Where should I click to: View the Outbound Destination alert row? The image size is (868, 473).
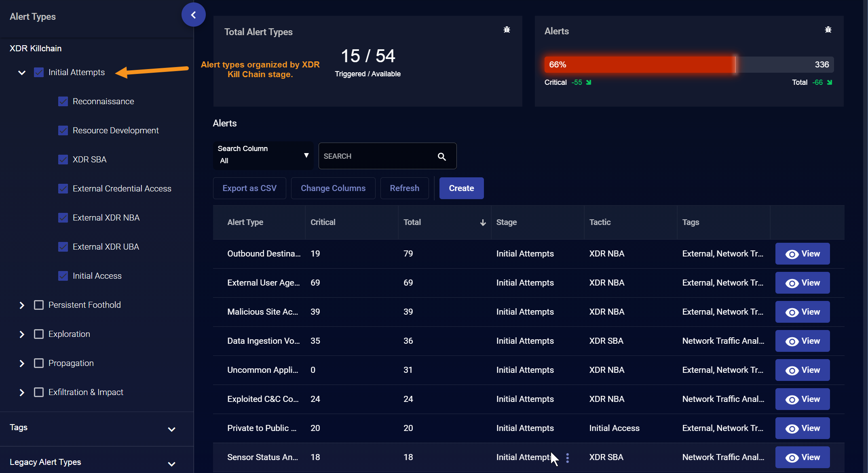[x=802, y=254]
